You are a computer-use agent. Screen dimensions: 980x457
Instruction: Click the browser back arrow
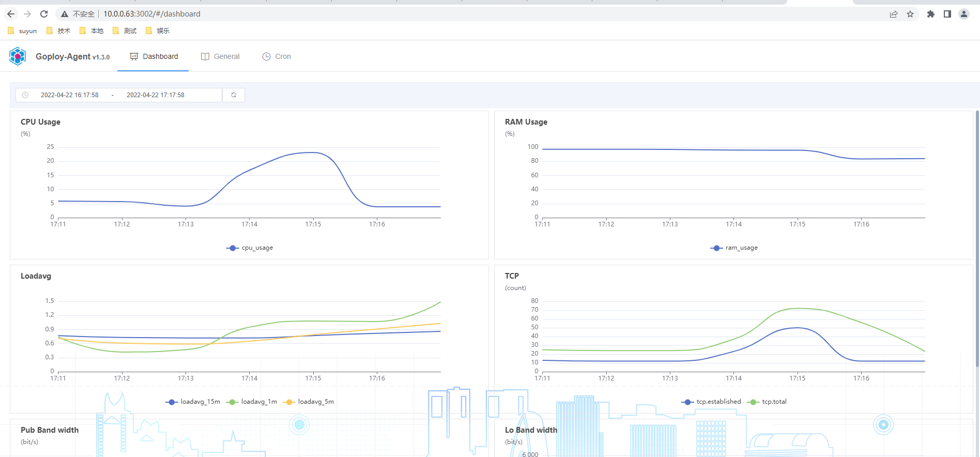click(11, 14)
